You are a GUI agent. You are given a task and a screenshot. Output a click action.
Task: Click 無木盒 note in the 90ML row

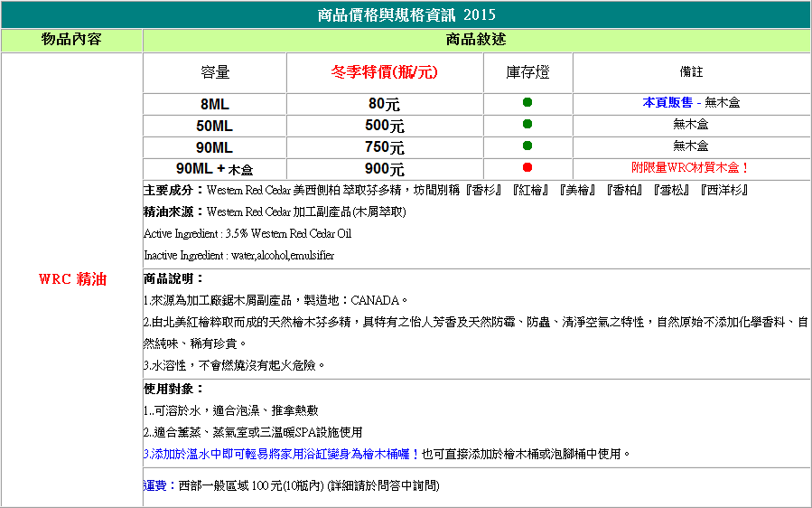pyautogui.click(x=691, y=146)
